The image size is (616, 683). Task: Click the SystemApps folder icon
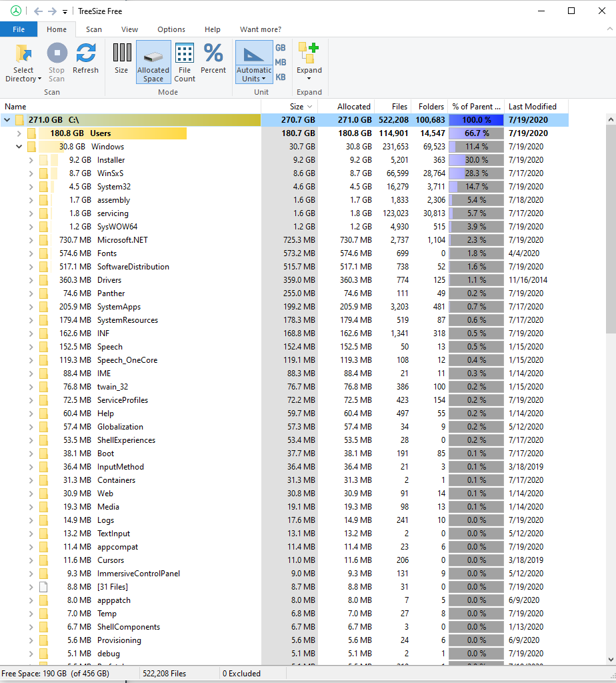click(43, 307)
